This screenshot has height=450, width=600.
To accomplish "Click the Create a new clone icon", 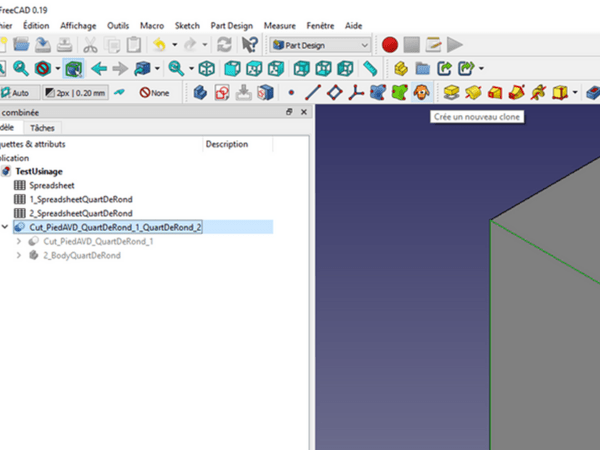I will click(421, 93).
